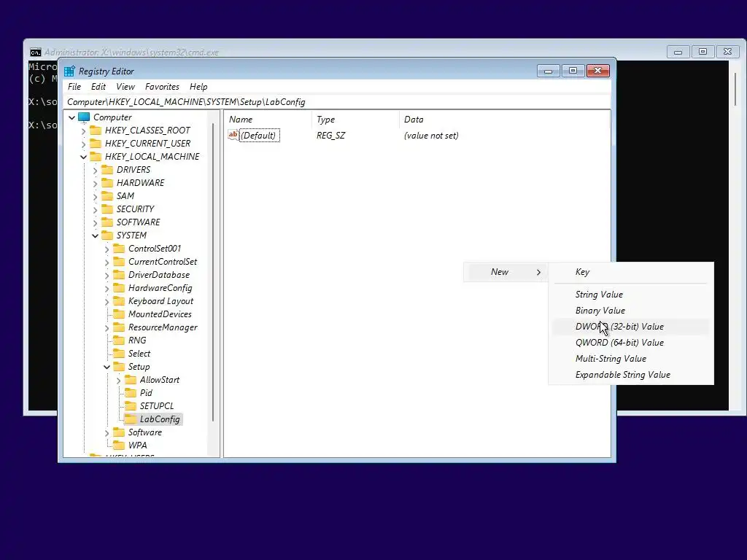747x560 pixels.
Task: Select the Pid key in tree
Action: [x=146, y=393]
